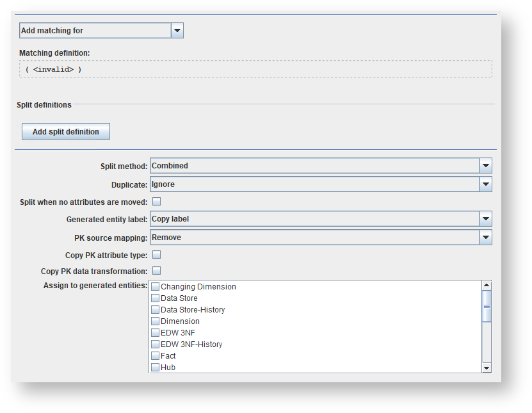532x413 pixels.
Task: Toggle Copy PK attribute type checkbox
Action: pyautogui.click(x=156, y=255)
